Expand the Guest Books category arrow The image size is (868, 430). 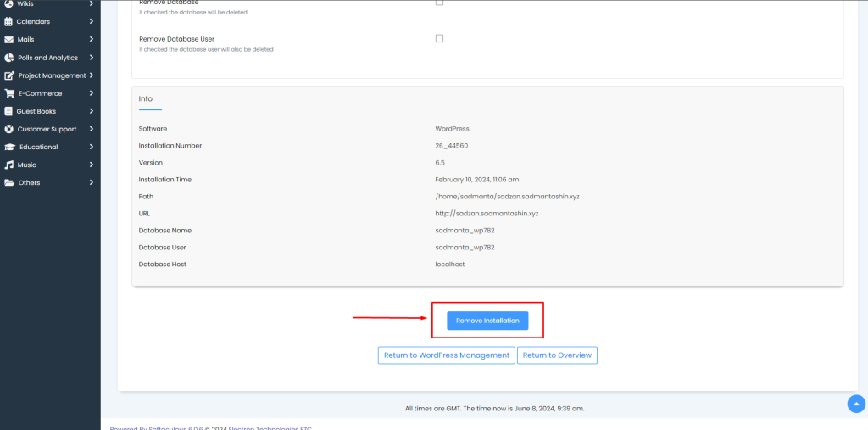[91, 111]
